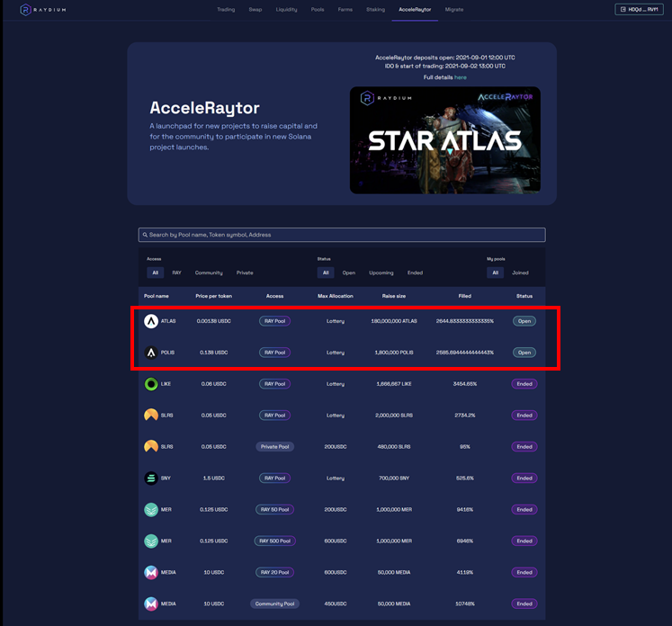Click the MEDIA icon in Community Pool row
Screen dimensions: 672x626
click(151, 604)
